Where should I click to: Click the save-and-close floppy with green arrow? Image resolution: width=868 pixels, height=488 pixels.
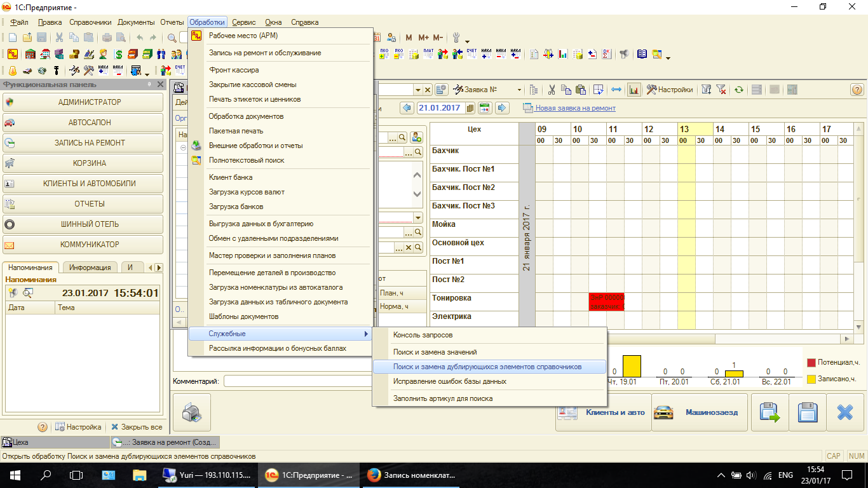click(770, 412)
